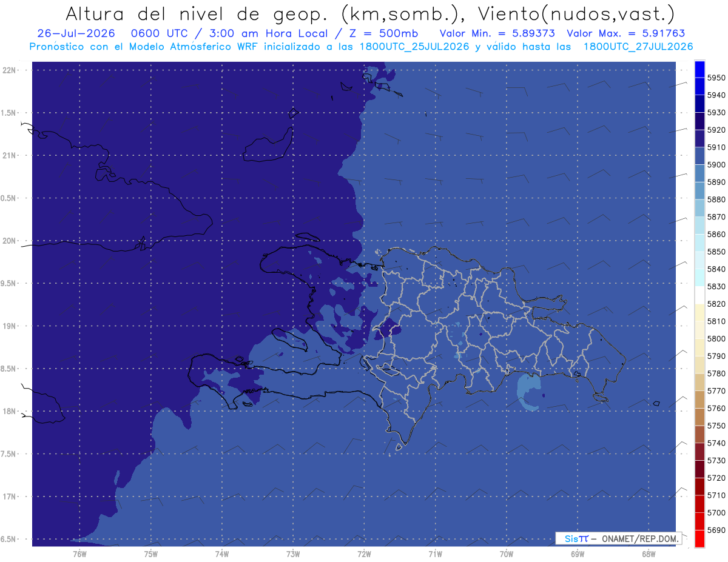The width and height of the screenshot is (728, 562).
Task: Click the 5950 value on color legend
Action: 716,78
